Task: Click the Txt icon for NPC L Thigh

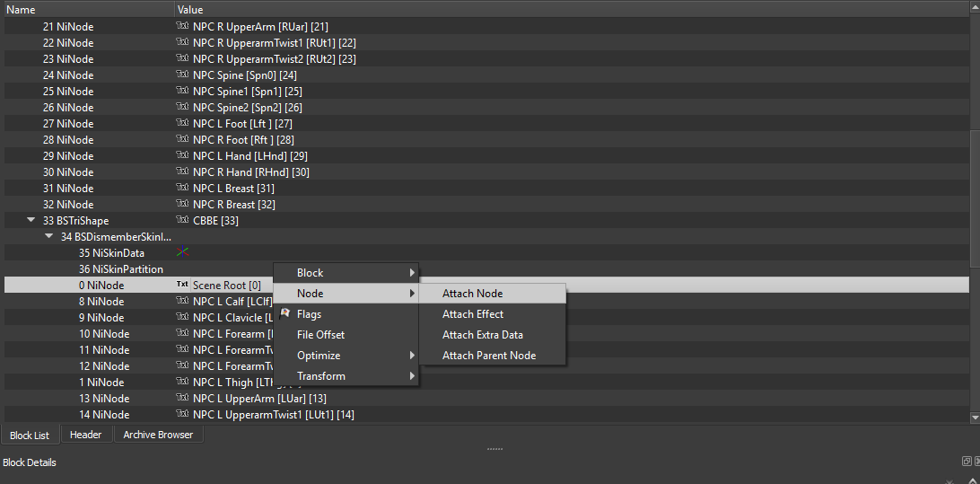Action: (182, 383)
